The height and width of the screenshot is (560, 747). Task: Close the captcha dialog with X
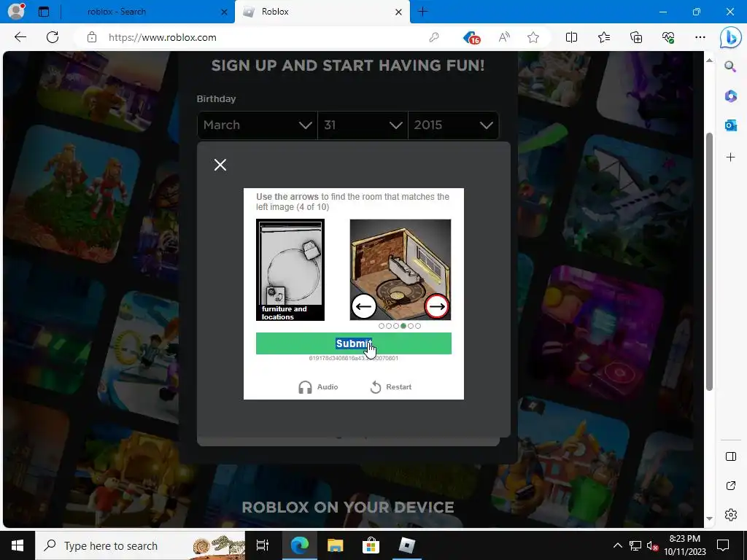pyautogui.click(x=220, y=165)
